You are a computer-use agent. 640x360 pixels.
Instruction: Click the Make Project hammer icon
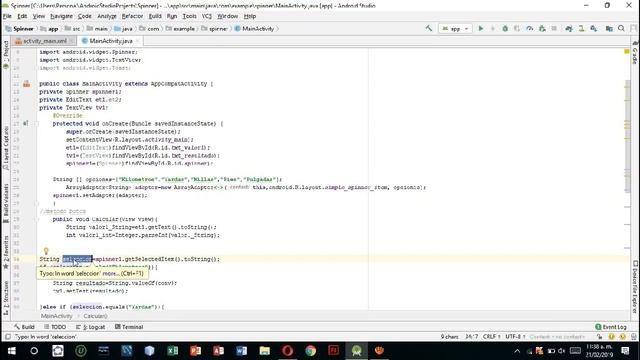point(429,28)
